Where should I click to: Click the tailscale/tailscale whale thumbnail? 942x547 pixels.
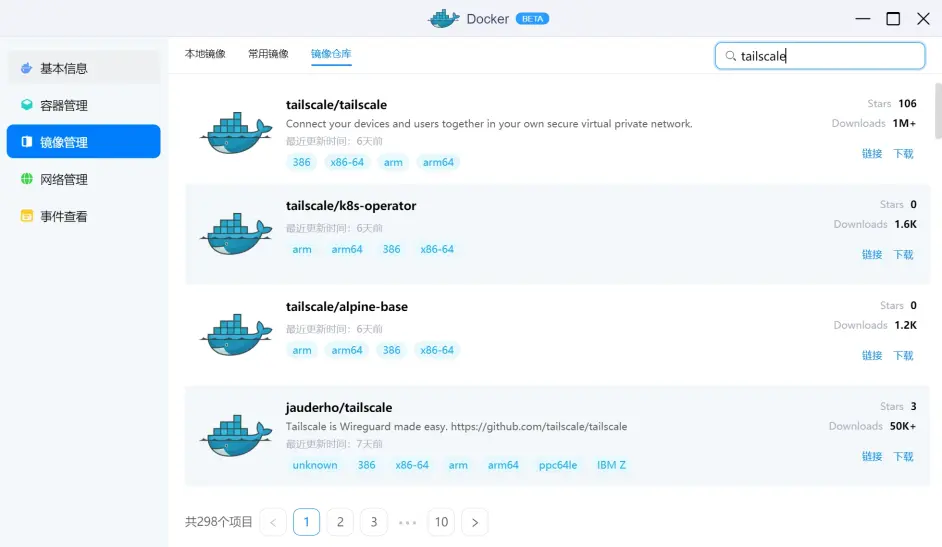coord(236,133)
